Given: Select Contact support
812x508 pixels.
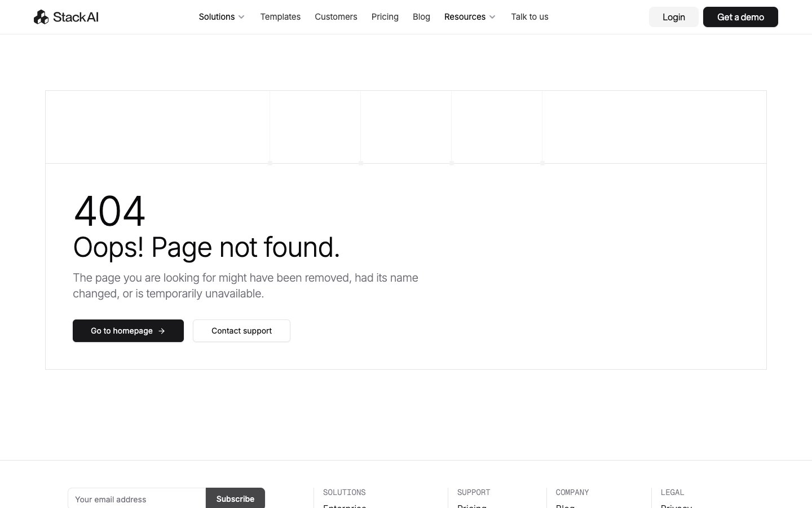Looking at the screenshot, I should (x=241, y=331).
